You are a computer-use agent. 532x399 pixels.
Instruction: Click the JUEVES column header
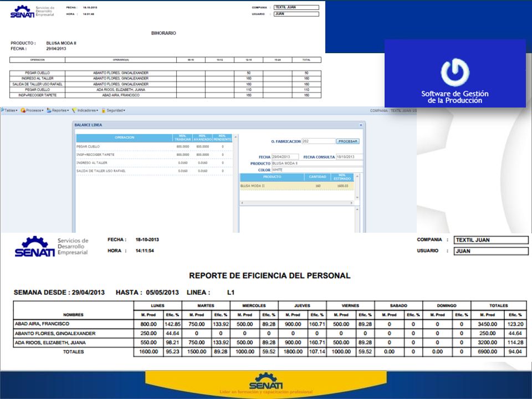click(x=302, y=305)
